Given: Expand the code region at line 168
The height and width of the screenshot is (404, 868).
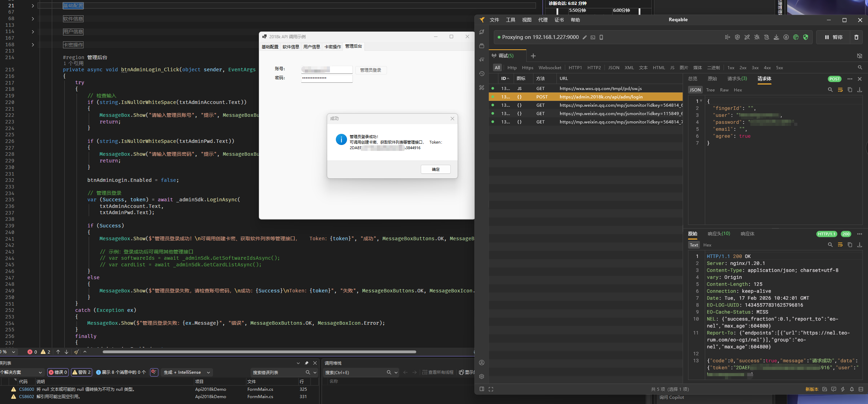Looking at the screenshot, I should tap(32, 45).
